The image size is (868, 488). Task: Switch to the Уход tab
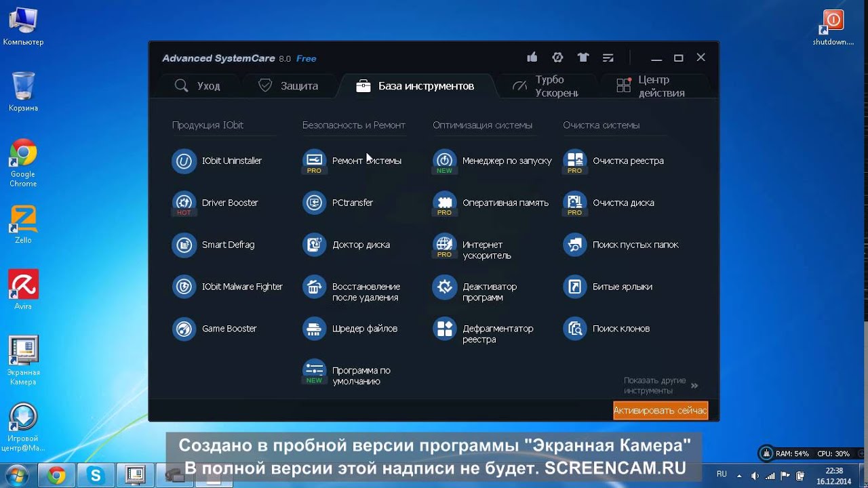pos(197,86)
